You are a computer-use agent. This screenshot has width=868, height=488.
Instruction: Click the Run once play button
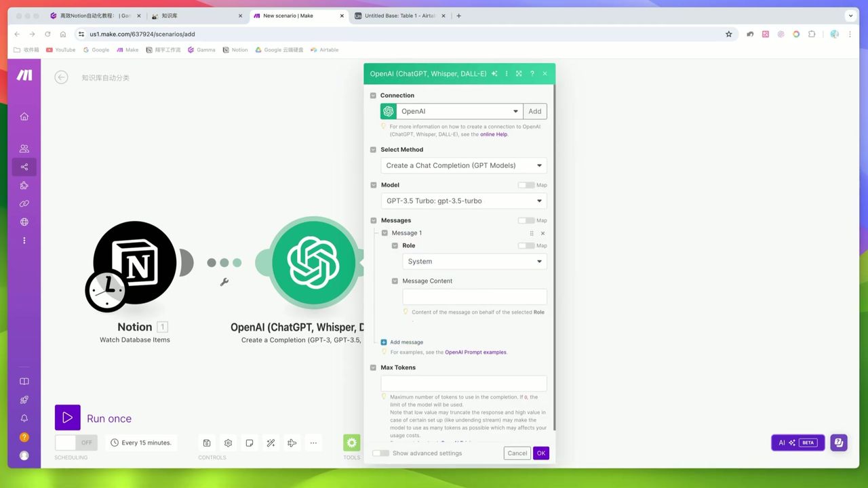point(67,418)
